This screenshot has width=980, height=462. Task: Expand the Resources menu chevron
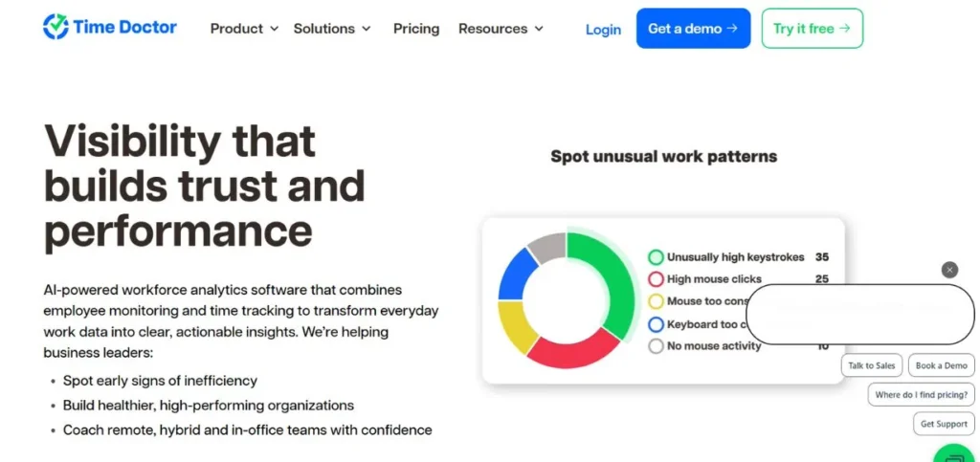tap(539, 29)
